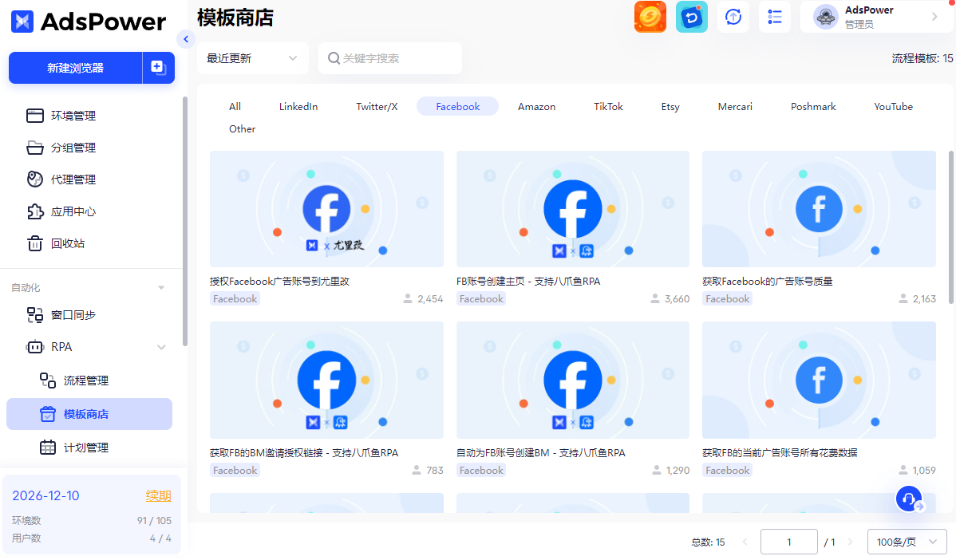Click the teal notification icon
The width and height of the screenshot is (956, 560).
coord(691,17)
